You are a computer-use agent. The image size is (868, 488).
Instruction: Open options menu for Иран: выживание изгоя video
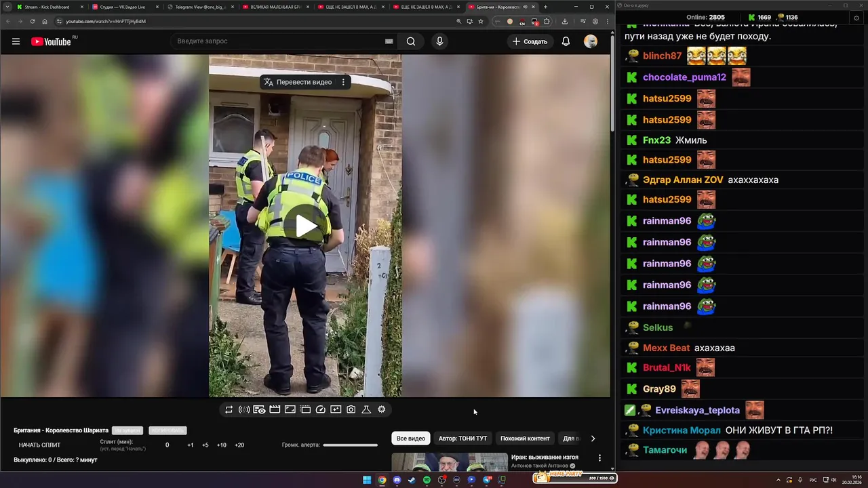click(x=599, y=458)
